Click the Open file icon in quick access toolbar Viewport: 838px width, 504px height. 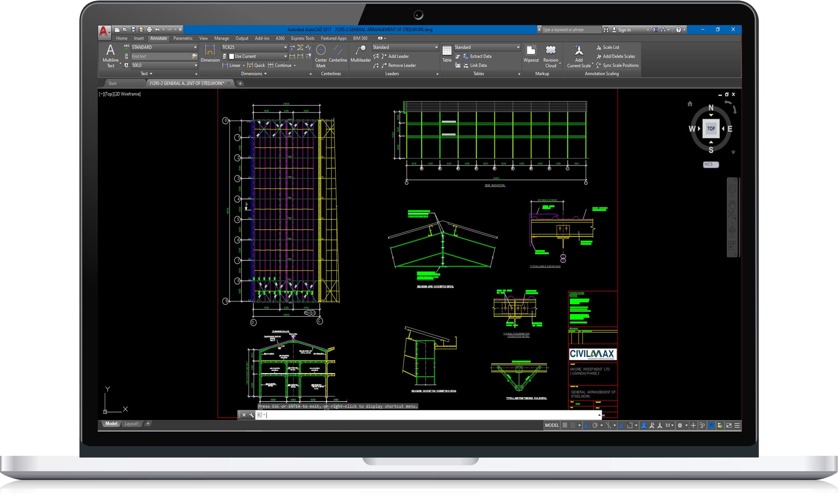tap(125, 30)
